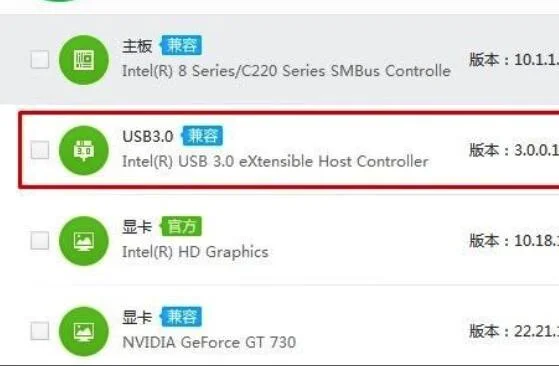559x367 pixels.
Task: Select the Intel(R) HD Graphics device name
Action: coord(195,252)
